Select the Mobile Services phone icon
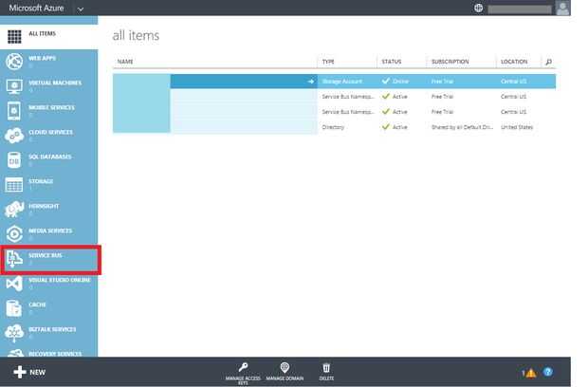The image size is (588, 387). (14, 111)
